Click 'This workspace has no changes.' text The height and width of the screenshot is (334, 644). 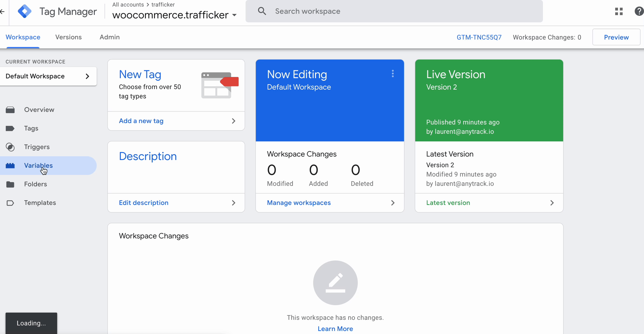coord(335,317)
